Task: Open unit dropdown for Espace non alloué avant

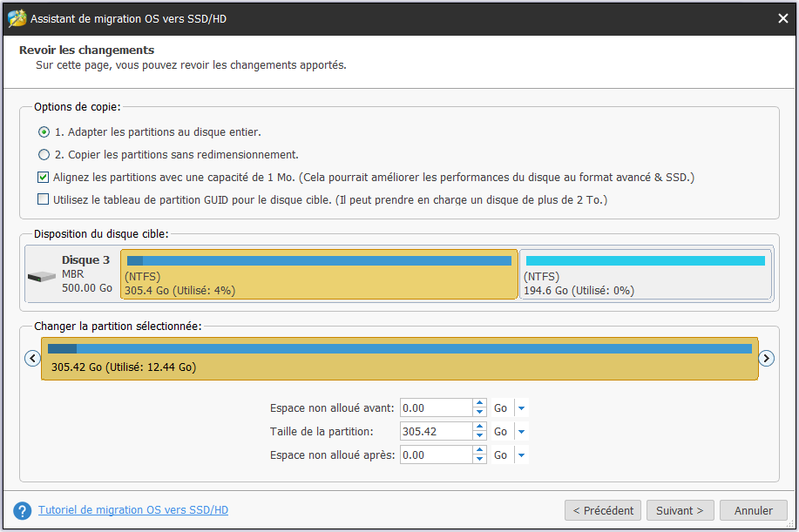Action: [521, 408]
